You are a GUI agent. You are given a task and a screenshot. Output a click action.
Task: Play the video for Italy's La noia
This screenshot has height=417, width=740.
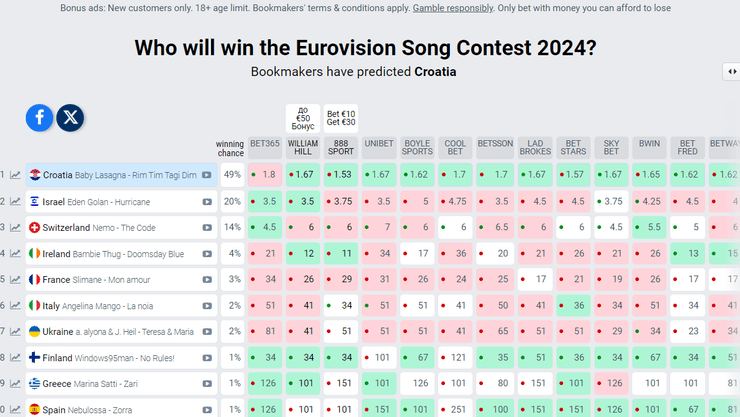point(207,305)
